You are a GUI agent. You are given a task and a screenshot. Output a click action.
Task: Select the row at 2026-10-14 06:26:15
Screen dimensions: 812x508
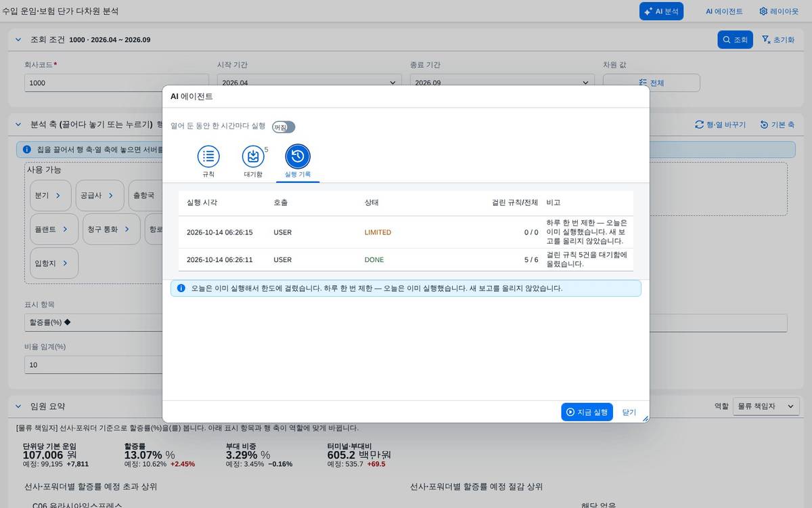click(406, 232)
